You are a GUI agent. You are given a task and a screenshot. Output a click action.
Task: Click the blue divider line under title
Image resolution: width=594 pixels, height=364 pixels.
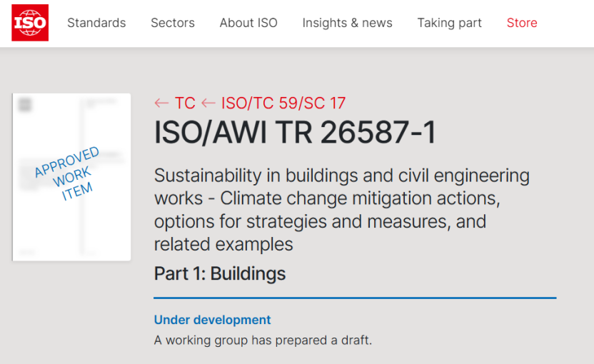tap(355, 298)
